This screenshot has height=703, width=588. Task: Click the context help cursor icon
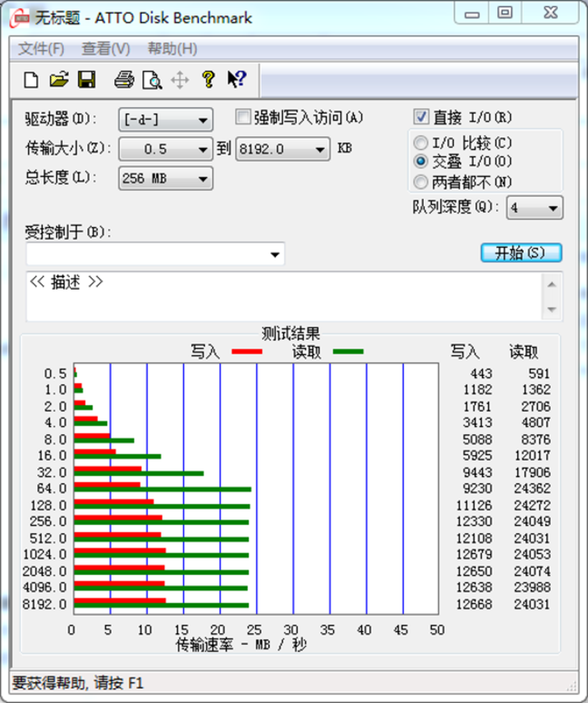(236, 79)
